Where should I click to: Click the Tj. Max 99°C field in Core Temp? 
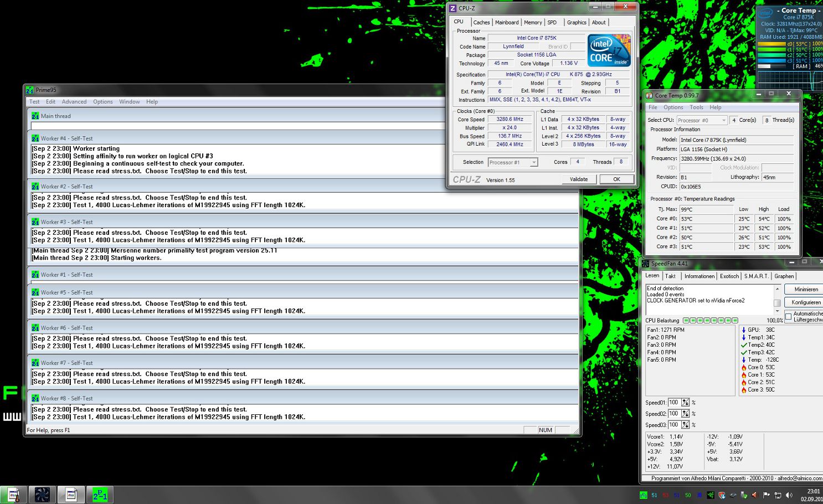(706, 209)
